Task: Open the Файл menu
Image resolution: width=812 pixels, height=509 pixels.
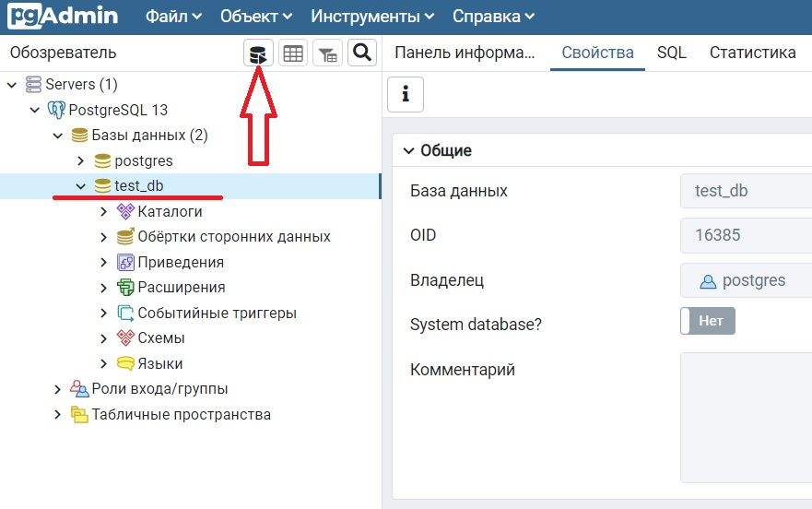Action: pos(173,17)
